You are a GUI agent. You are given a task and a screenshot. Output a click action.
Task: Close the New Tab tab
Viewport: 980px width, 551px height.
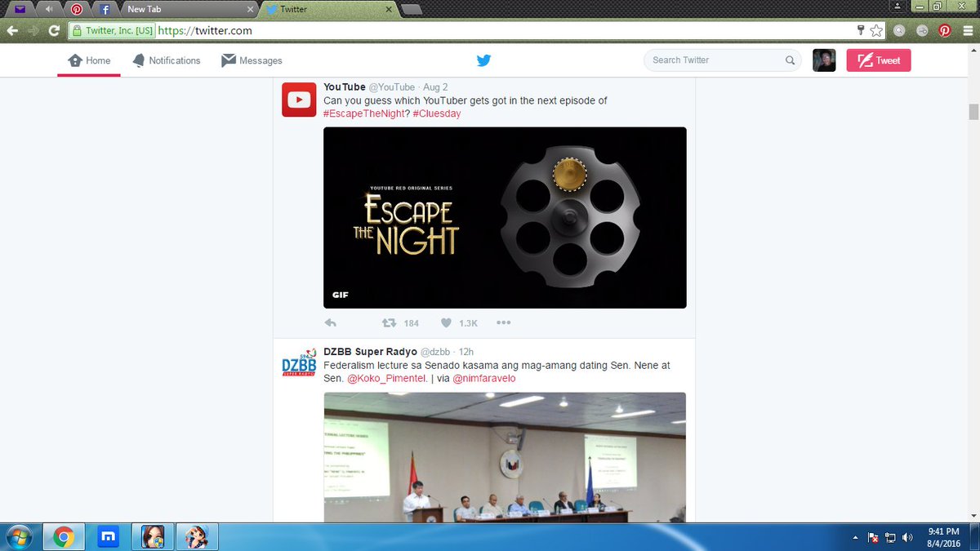click(250, 9)
